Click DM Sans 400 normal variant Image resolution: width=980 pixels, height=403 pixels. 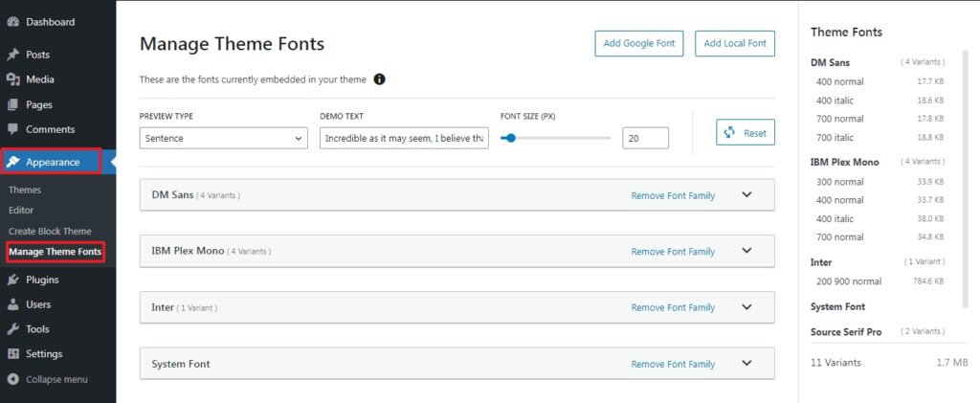839,82
